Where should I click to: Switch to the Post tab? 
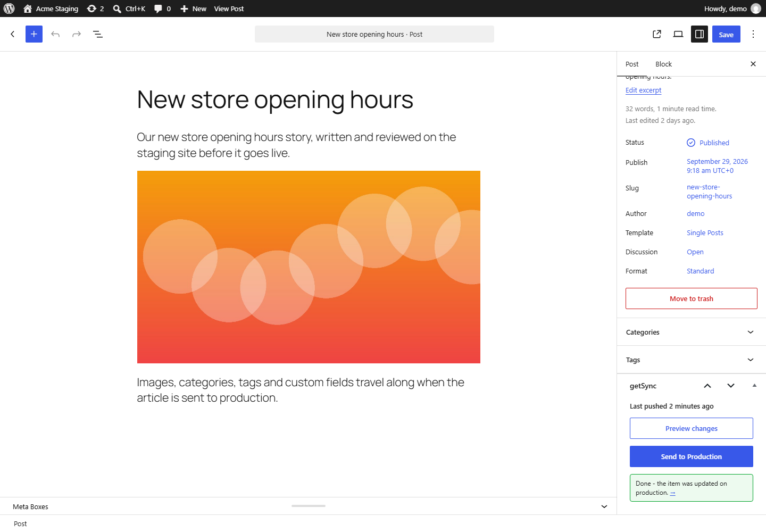coord(632,64)
